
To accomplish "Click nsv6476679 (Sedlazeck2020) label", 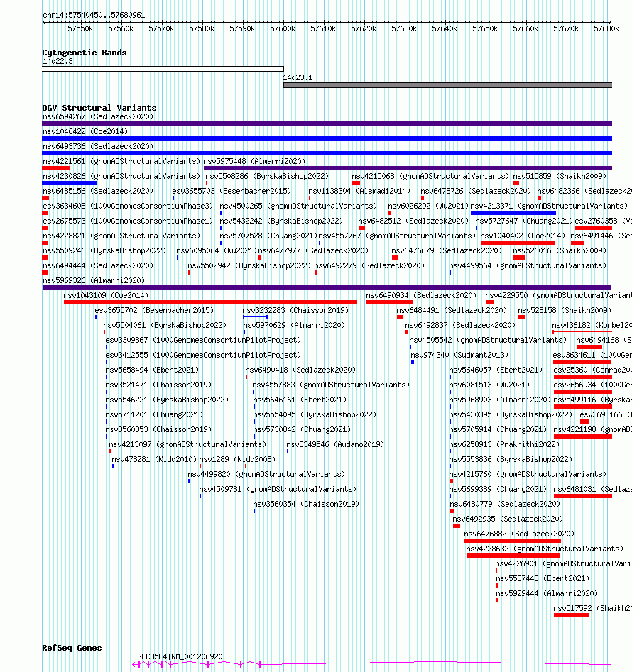I will [x=447, y=250].
